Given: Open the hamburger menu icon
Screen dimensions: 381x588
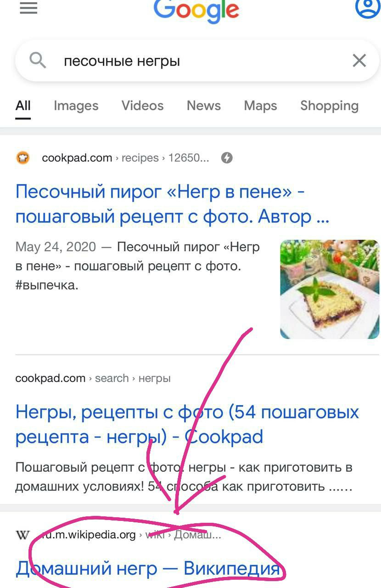Looking at the screenshot, I should click(28, 8).
